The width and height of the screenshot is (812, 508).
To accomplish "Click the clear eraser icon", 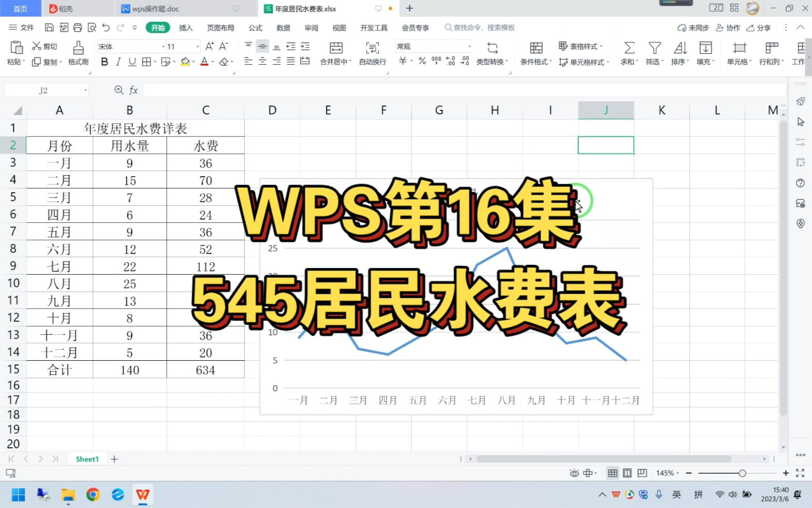I will [224, 62].
